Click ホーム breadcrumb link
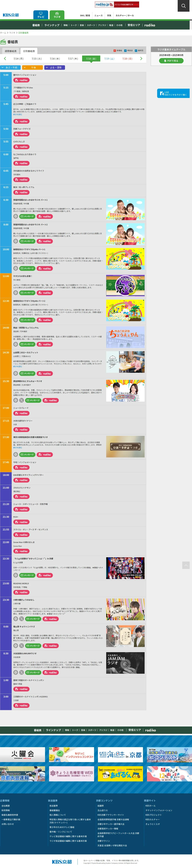The height and width of the screenshot is (868, 192). click(3, 33)
